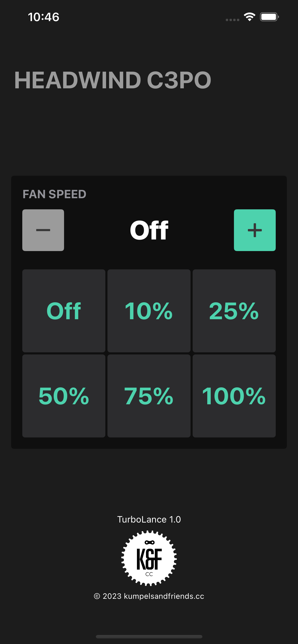
Task: Tap the chain link icon inside the logo
Action: [x=150, y=542]
